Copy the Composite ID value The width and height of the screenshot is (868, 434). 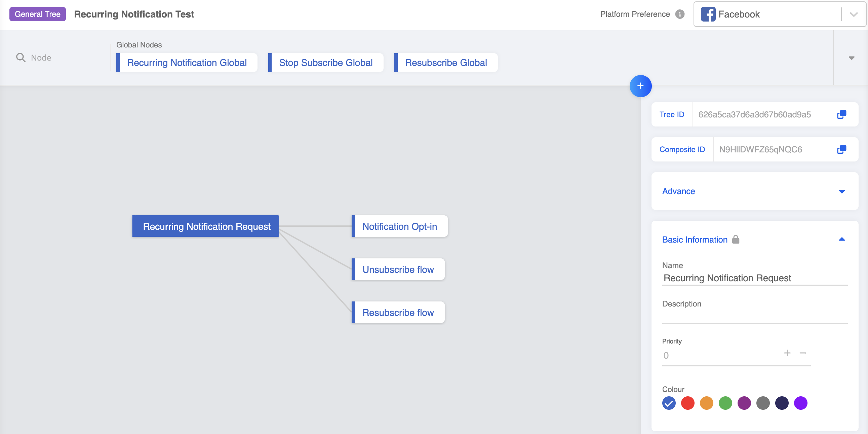(841, 149)
